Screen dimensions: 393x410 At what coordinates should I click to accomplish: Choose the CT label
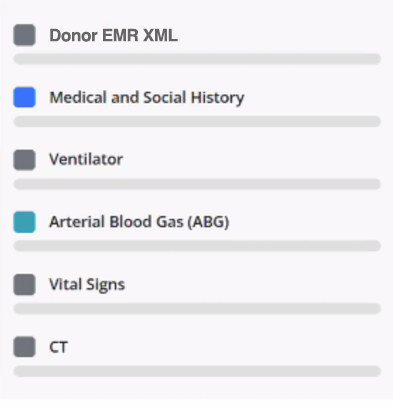[x=59, y=347]
